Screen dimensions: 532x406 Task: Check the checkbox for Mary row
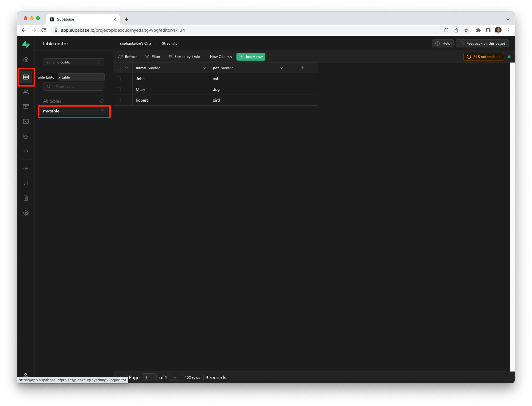[x=118, y=90]
